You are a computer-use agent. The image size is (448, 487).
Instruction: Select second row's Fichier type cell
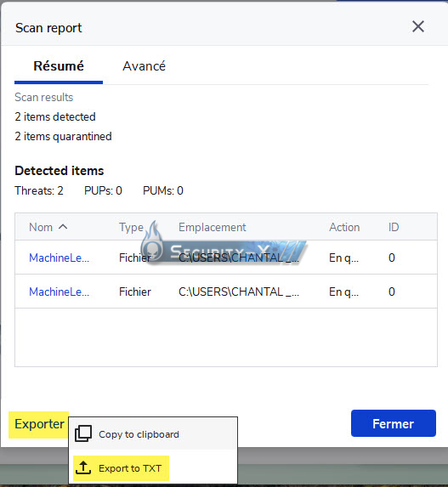coord(135,292)
